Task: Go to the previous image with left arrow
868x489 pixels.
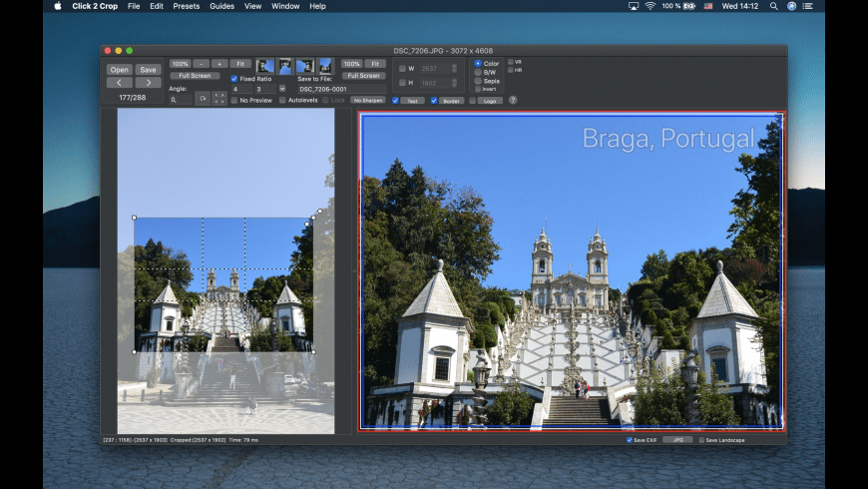Action: (120, 83)
